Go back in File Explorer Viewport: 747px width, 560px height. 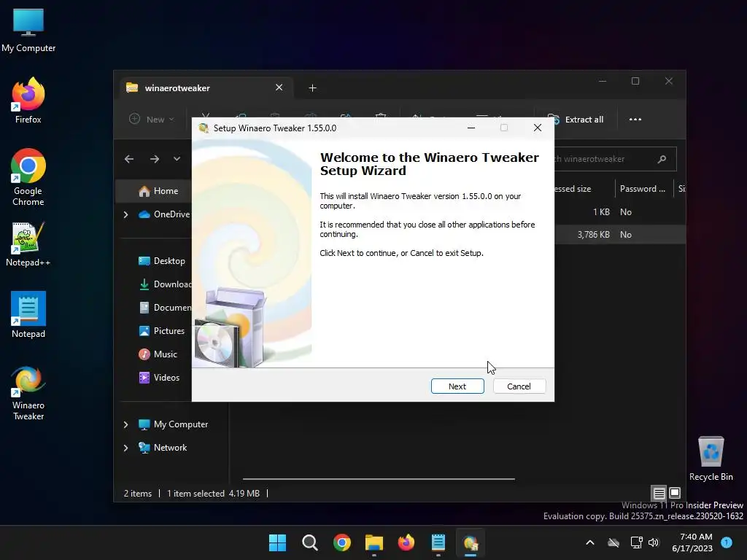(x=129, y=159)
